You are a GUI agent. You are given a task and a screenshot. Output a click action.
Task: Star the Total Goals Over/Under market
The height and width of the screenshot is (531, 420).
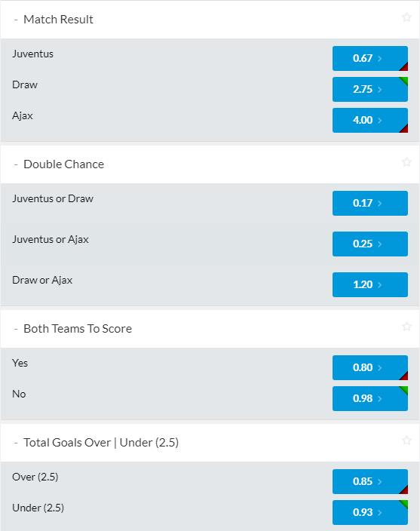pos(406,440)
